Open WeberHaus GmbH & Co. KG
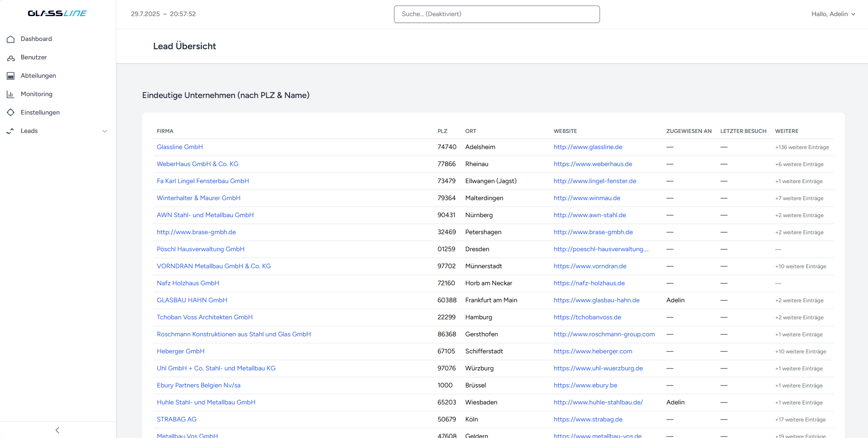Screen dimensions: 868x438 [x=198, y=164]
